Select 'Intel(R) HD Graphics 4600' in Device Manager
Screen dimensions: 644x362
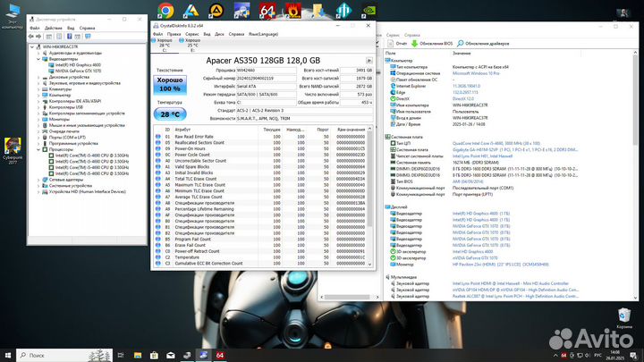pos(78,65)
